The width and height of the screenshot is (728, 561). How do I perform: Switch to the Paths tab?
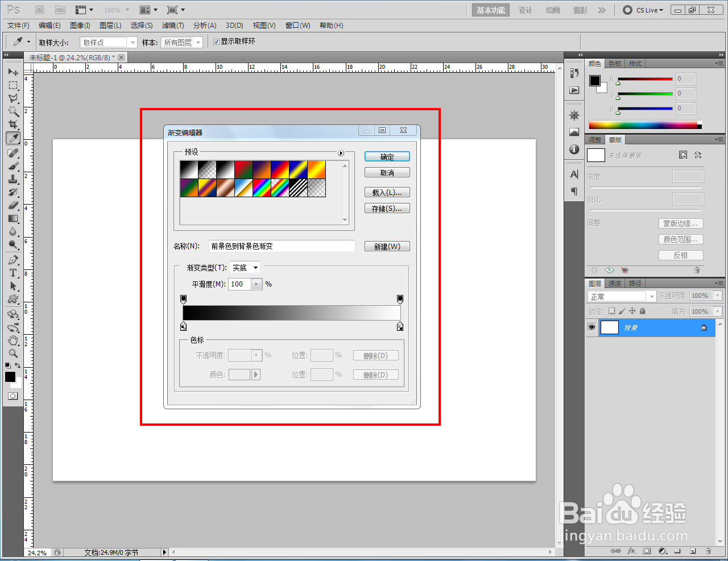click(x=635, y=283)
